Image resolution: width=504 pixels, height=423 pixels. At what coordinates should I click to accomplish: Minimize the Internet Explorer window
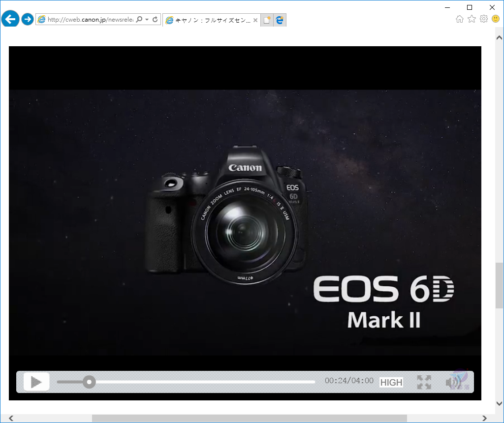[x=447, y=7]
